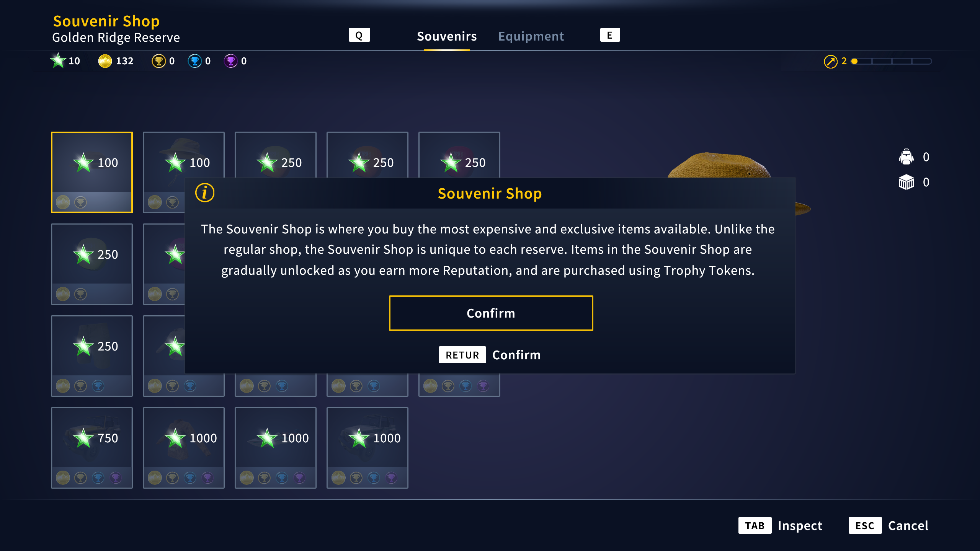Switch to the Souvenirs tab
The image size is (980, 551).
tap(446, 36)
